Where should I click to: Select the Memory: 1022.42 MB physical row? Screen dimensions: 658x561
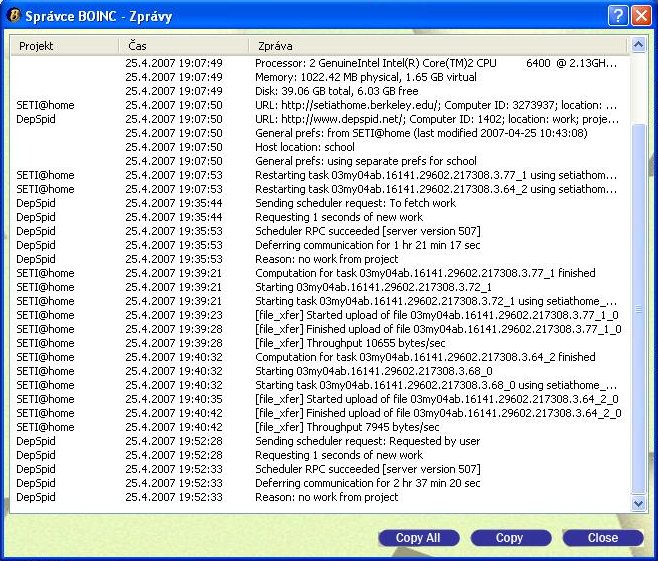(319, 77)
